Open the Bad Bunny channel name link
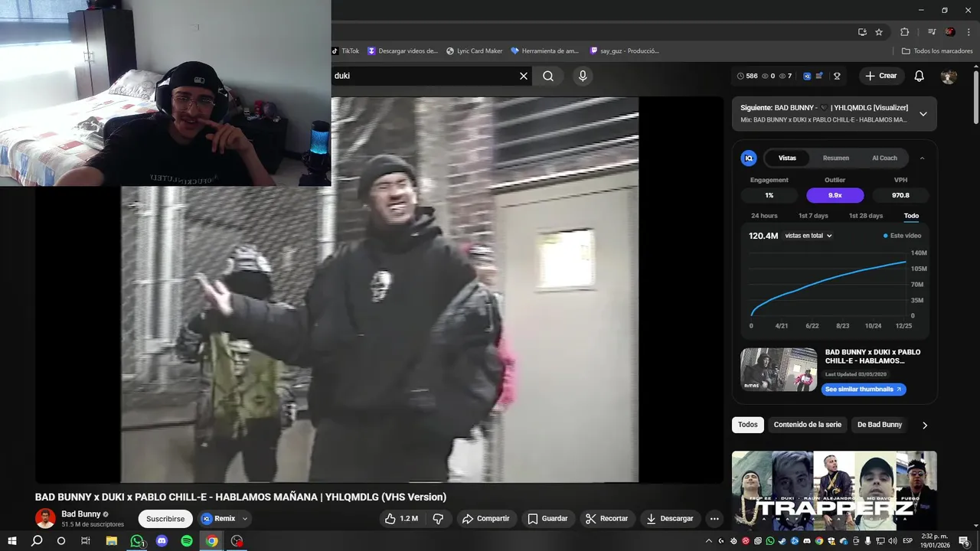 [81, 514]
